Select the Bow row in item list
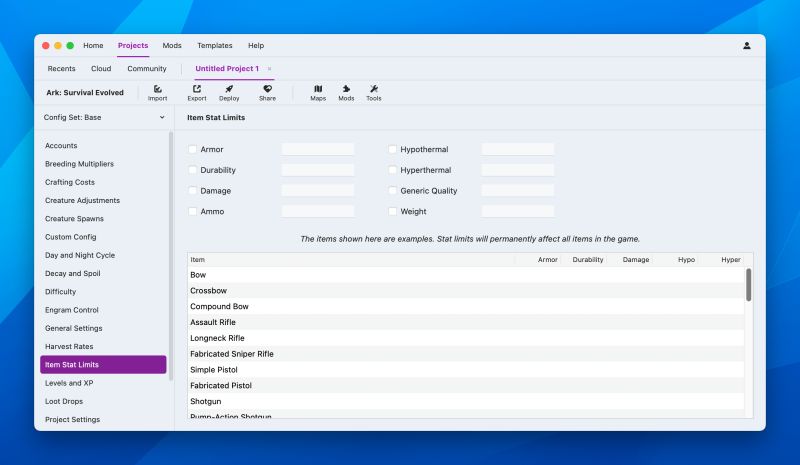The height and width of the screenshot is (465, 800). point(466,275)
